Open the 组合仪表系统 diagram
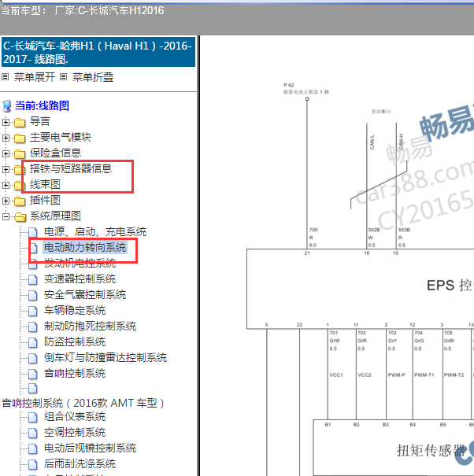This screenshot has width=474, height=476. click(x=75, y=416)
